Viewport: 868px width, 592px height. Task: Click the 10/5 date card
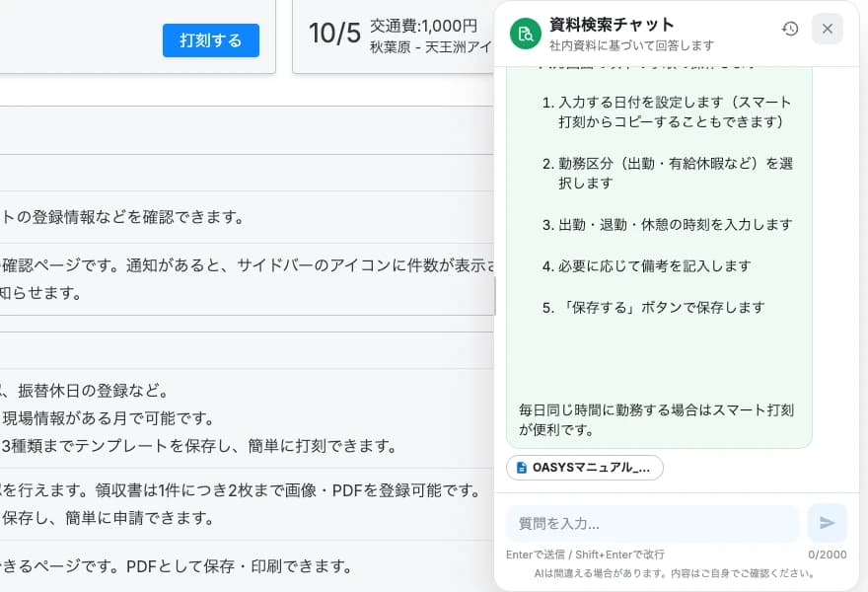pos(393,37)
